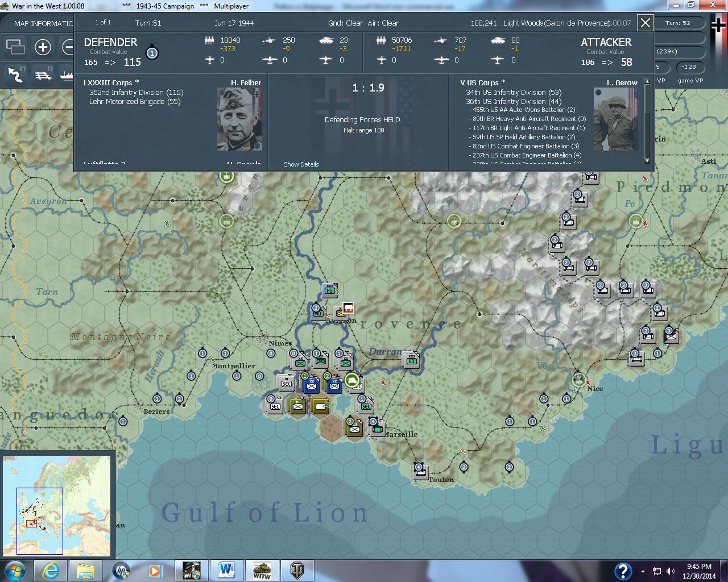Switch to WITW game in the taskbar
The width and height of the screenshot is (728, 582).
click(262, 570)
